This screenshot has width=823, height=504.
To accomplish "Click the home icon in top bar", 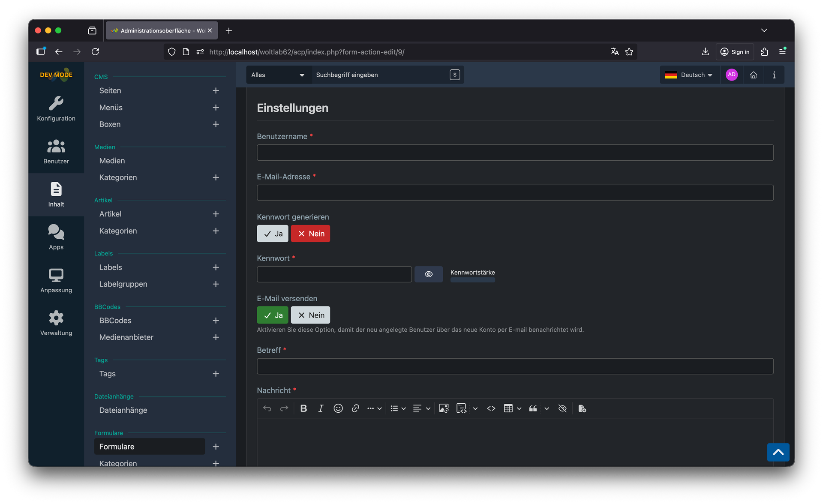I will (x=753, y=75).
